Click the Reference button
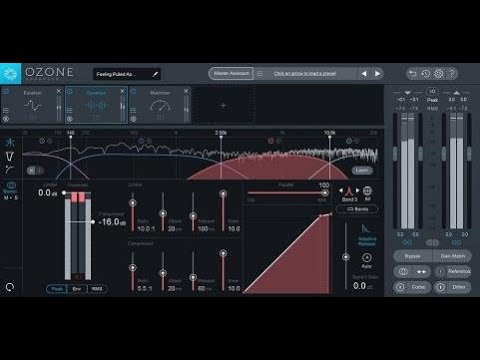The width and height of the screenshot is (480, 360). click(x=452, y=271)
